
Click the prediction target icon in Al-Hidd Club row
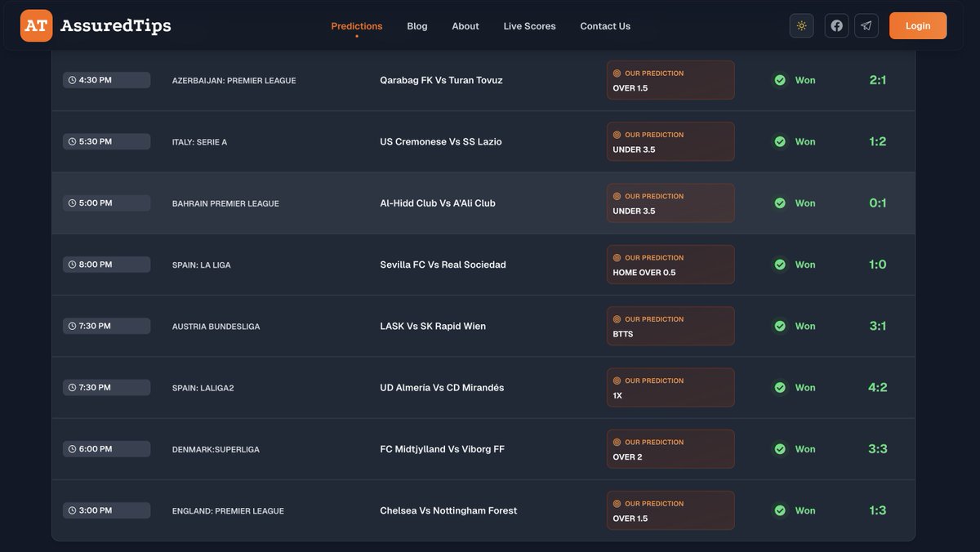pyautogui.click(x=617, y=196)
